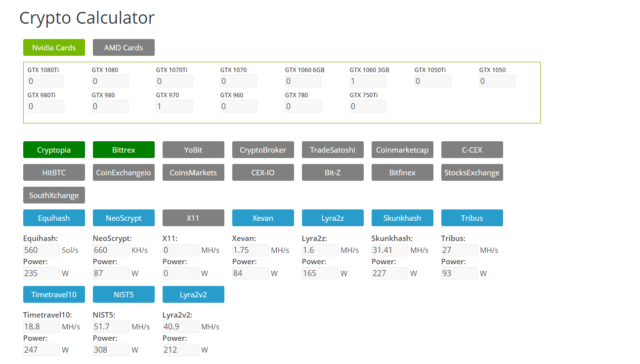
Task: Turn off the NIST5 algorithm
Action: (x=124, y=294)
